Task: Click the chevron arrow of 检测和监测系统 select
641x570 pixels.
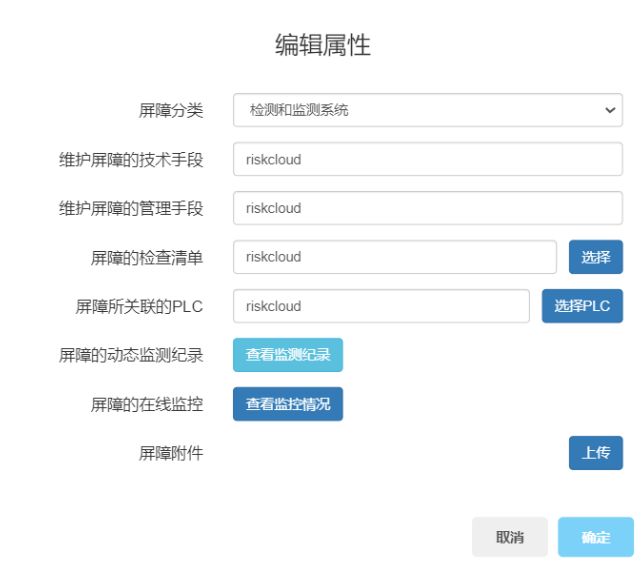Action: pos(610,110)
